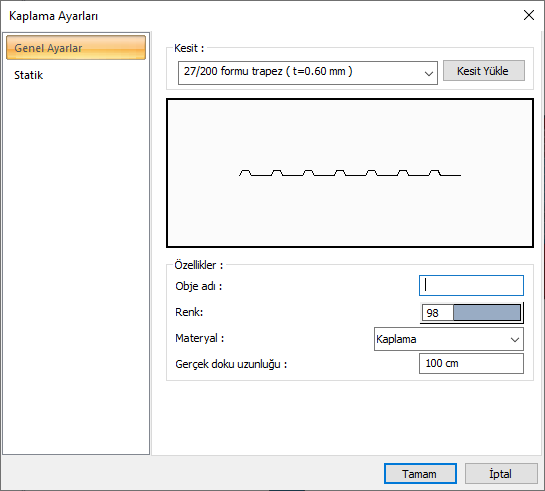545x491 pixels.
Task: Select the 27/200 formu trapez combo box text
Action: pyautogui.click(x=268, y=72)
